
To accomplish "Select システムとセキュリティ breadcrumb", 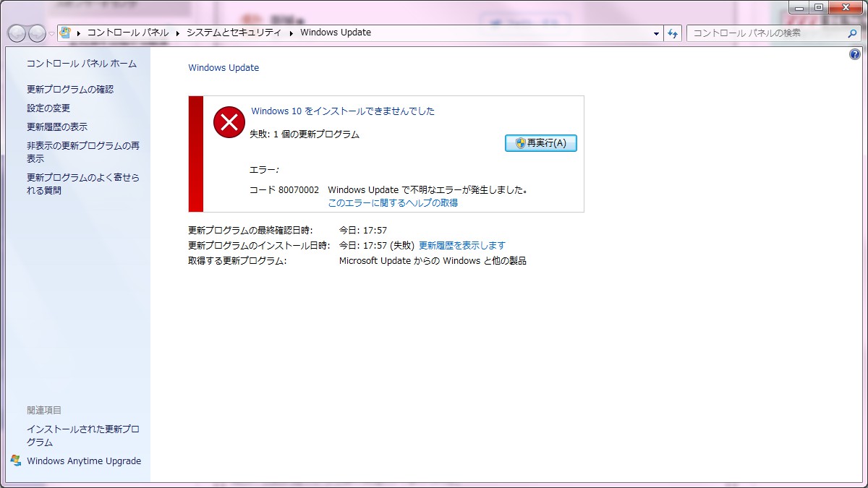I will click(x=234, y=33).
